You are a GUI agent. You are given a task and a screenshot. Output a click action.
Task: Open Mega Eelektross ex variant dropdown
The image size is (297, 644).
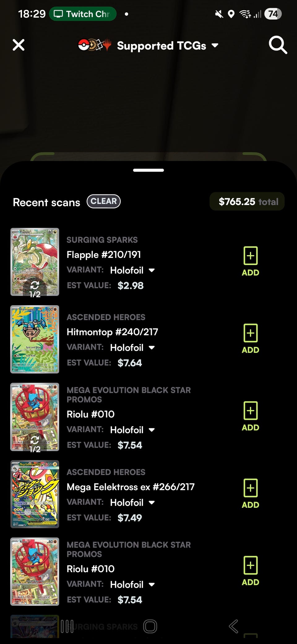point(132,503)
